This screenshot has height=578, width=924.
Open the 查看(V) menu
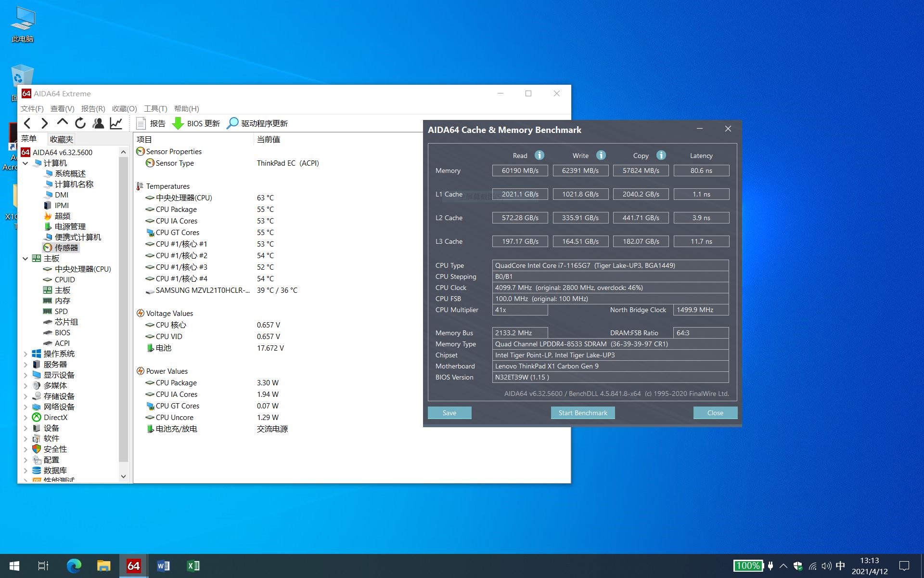[63, 108]
